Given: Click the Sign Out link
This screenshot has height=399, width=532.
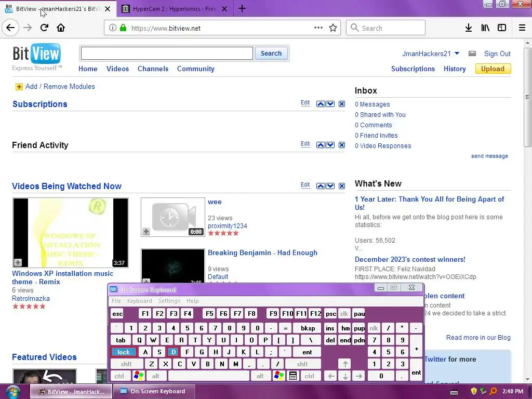Looking at the screenshot, I should tap(497, 54).
